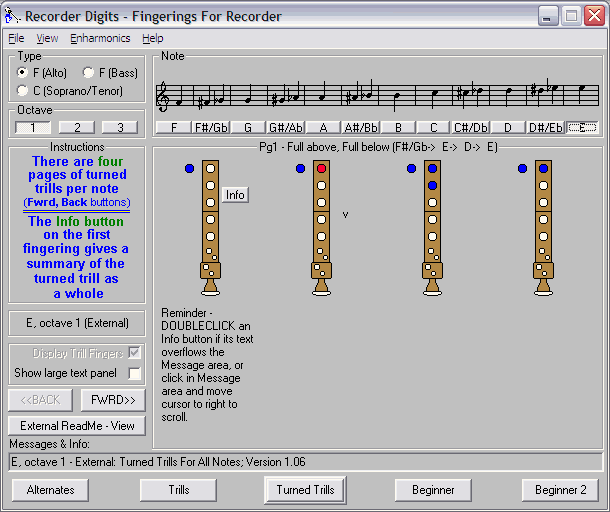Click the first recorder fingering diagram
This screenshot has width=610, height=512.
coord(210,228)
